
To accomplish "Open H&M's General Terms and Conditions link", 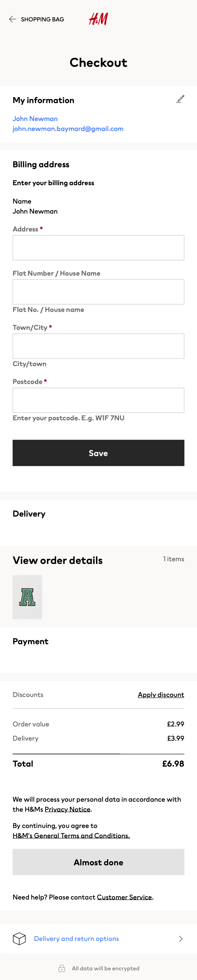I will tap(71, 836).
